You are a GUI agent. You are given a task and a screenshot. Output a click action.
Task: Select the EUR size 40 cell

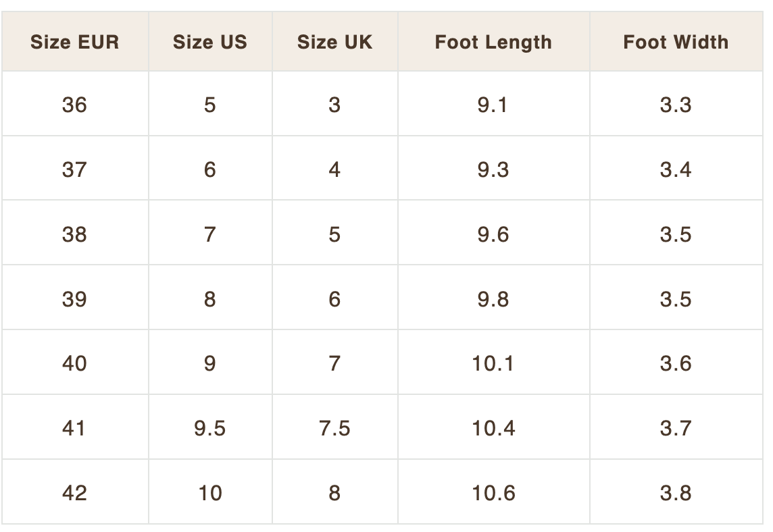(75, 363)
